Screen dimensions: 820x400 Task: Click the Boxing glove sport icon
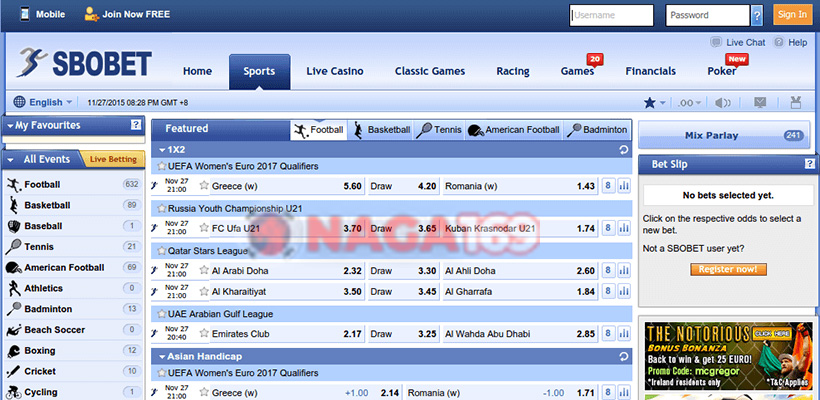(14, 351)
